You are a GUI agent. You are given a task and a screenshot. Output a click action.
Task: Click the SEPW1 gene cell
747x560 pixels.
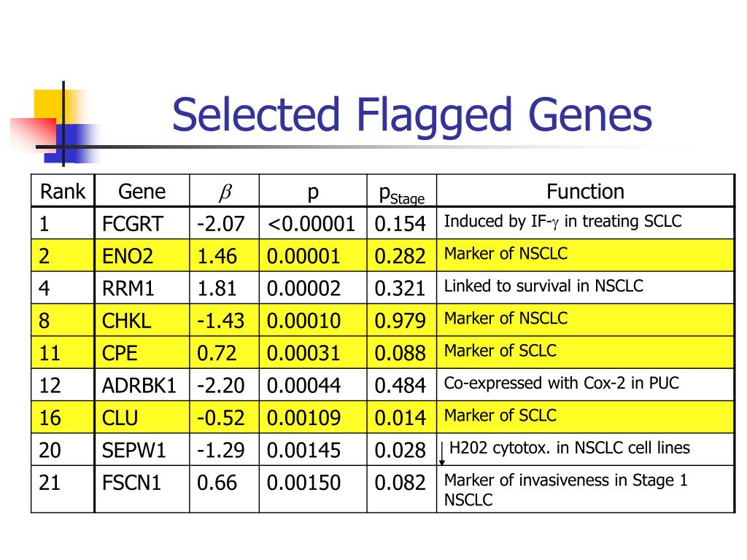coord(142,450)
